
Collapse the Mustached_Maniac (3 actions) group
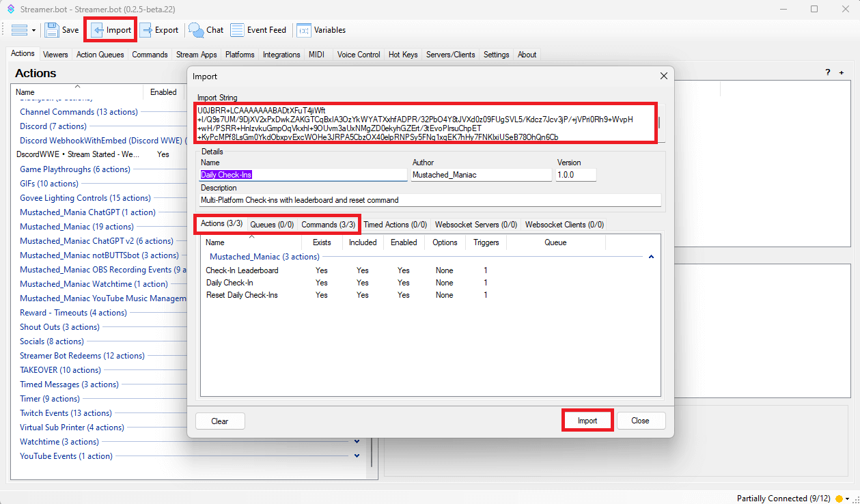point(651,257)
